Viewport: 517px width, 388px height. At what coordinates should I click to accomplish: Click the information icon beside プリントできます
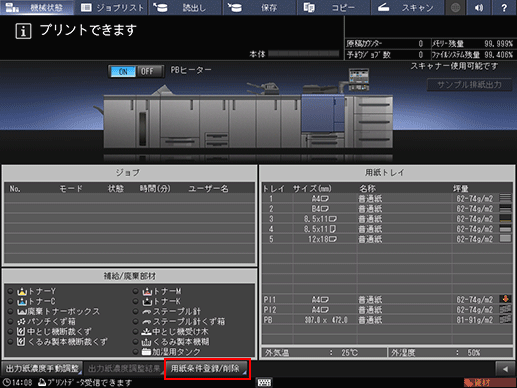click(23, 31)
